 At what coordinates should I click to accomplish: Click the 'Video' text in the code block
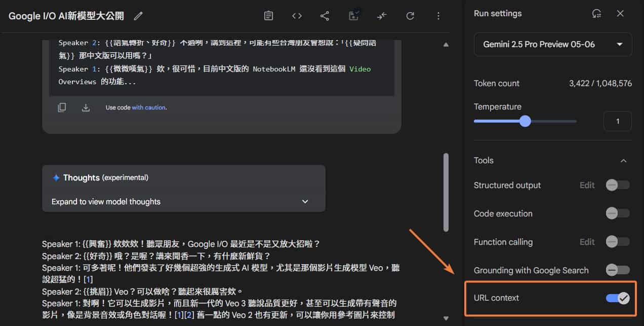[x=360, y=69]
